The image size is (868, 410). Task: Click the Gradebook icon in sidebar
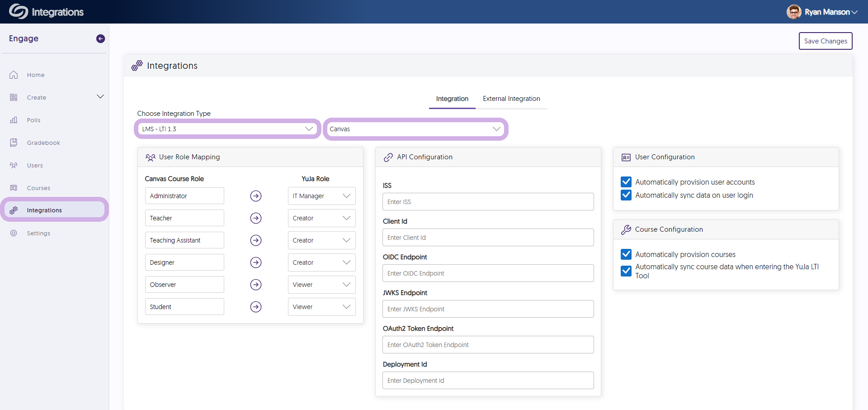coord(14,143)
